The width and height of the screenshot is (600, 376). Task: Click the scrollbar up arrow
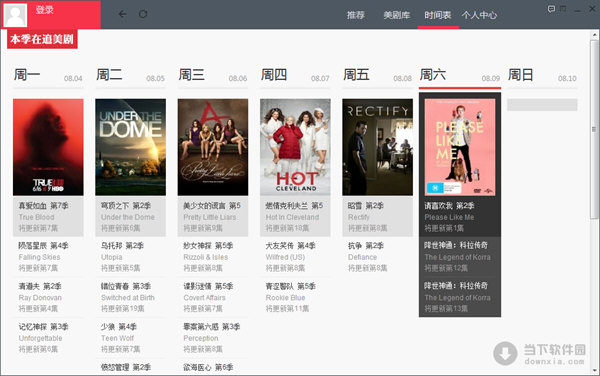tap(595, 35)
